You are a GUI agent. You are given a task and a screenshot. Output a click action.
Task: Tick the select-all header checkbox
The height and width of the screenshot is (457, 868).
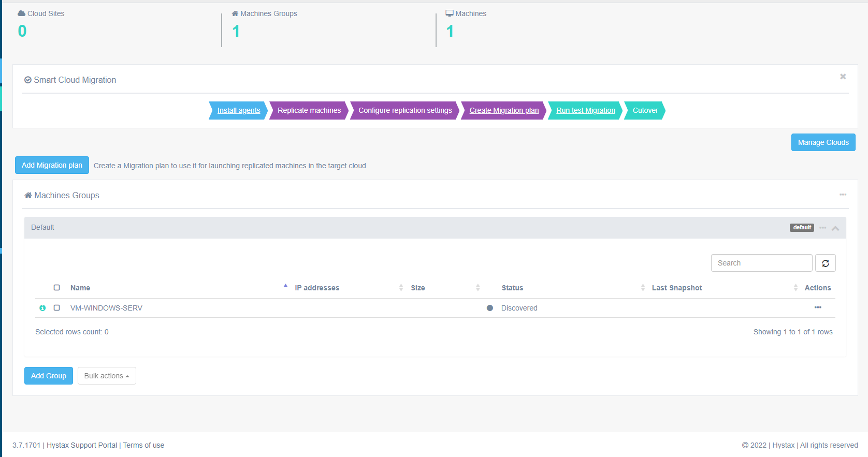pos(57,288)
